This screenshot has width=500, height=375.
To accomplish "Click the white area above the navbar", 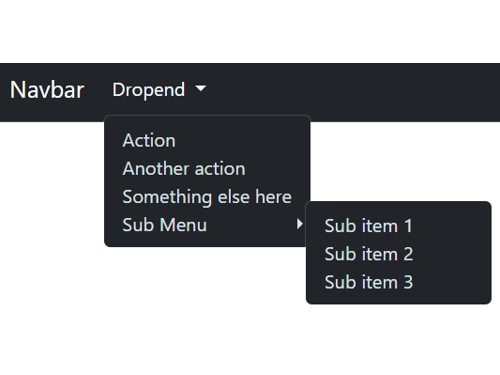I will (x=250, y=32).
